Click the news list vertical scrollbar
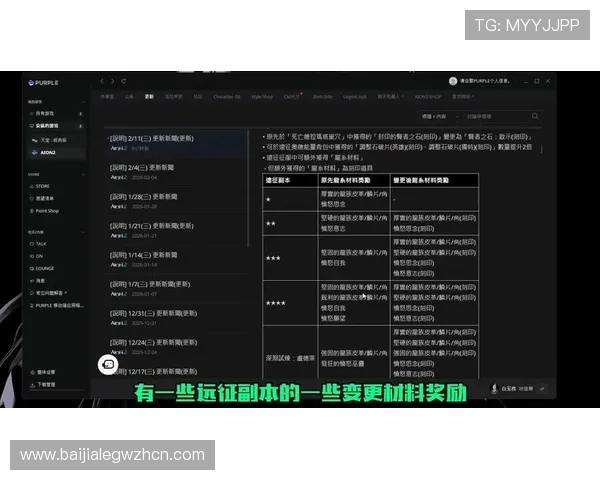 coord(248,188)
